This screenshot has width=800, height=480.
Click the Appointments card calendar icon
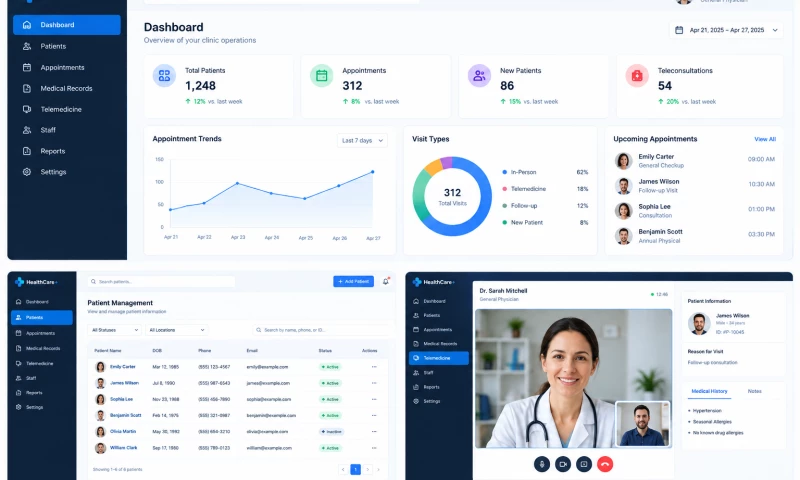pyautogui.click(x=321, y=75)
